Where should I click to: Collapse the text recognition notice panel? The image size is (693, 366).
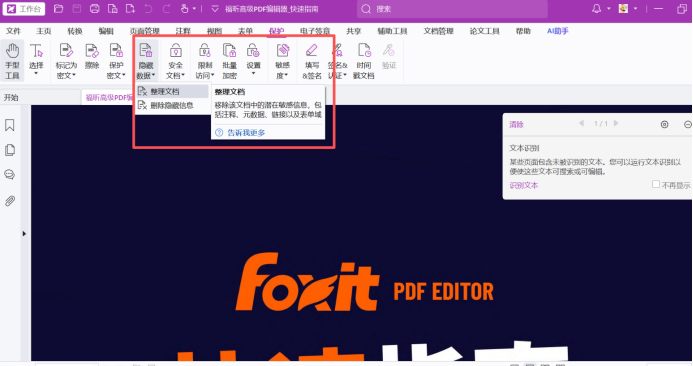pos(688,125)
